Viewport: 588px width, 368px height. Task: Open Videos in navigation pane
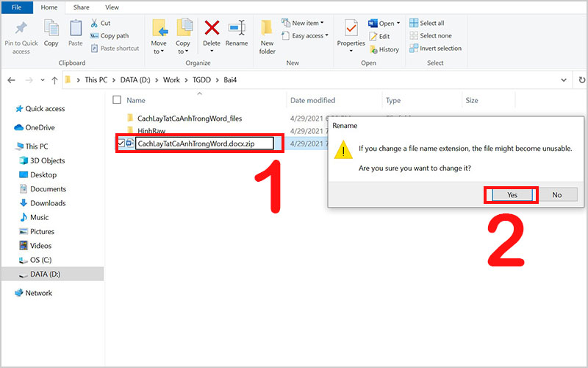(35, 246)
